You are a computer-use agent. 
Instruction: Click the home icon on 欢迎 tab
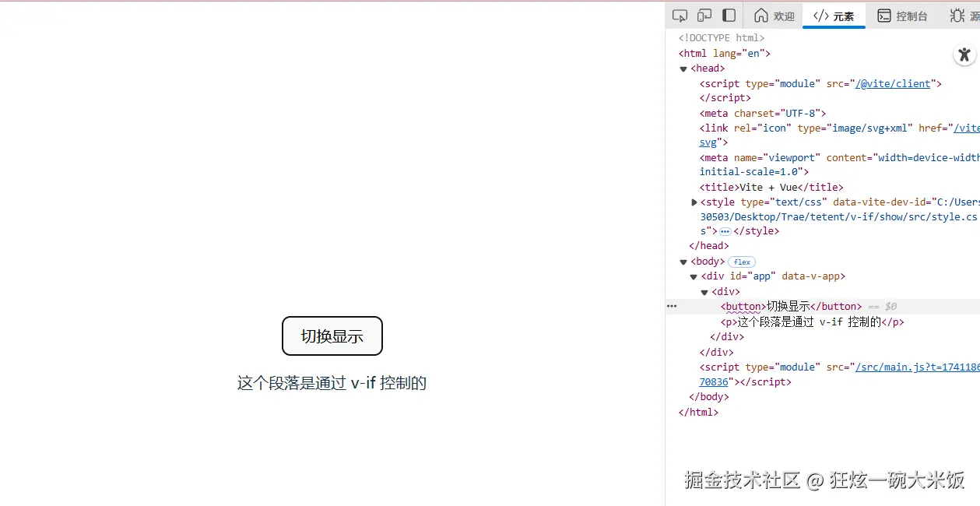(x=760, y=15)
